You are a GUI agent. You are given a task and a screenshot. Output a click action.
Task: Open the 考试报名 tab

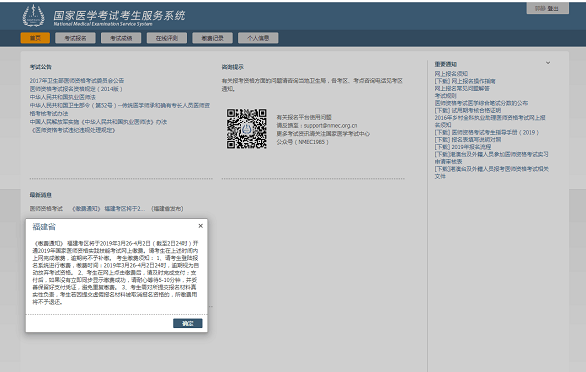pyautogui.click(x=75, y=38)
